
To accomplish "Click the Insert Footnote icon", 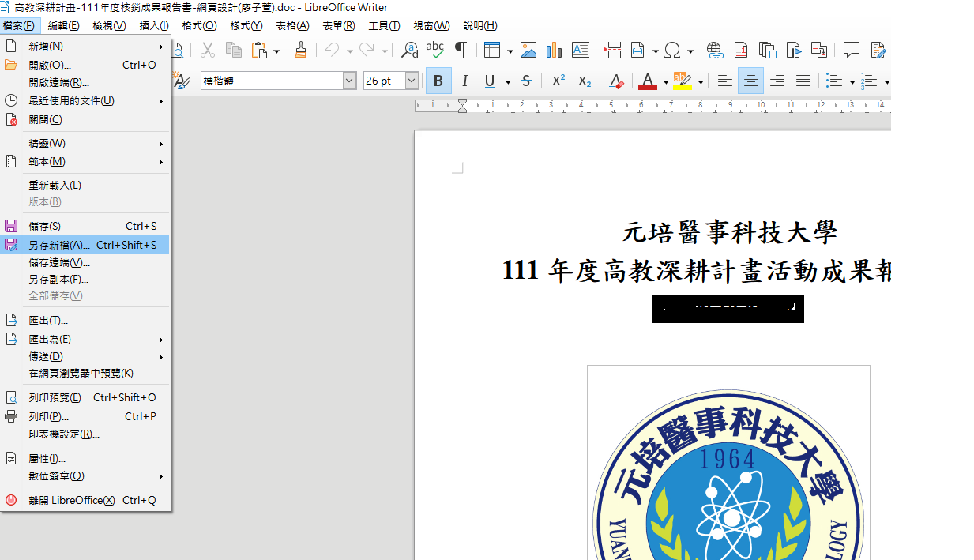I will 741,51.
